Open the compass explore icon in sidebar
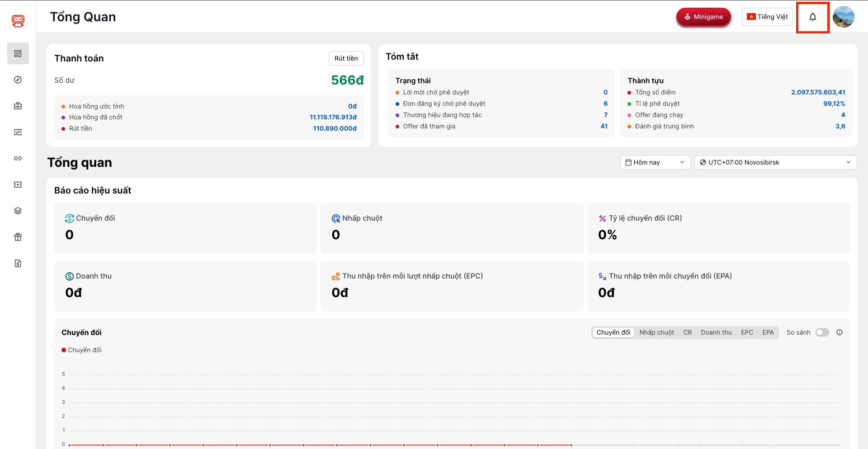Viewport: 868px width, 449px height. coord(18,80)
